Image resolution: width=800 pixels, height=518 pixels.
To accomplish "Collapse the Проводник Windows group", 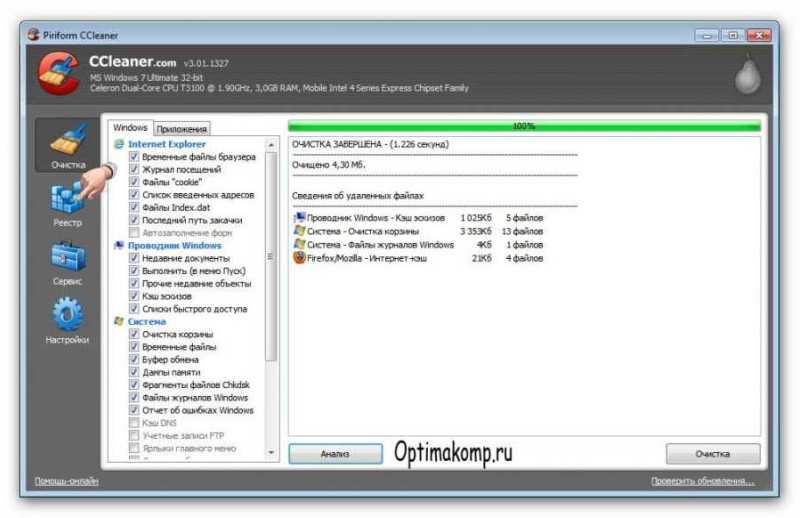I will (174, 245).
